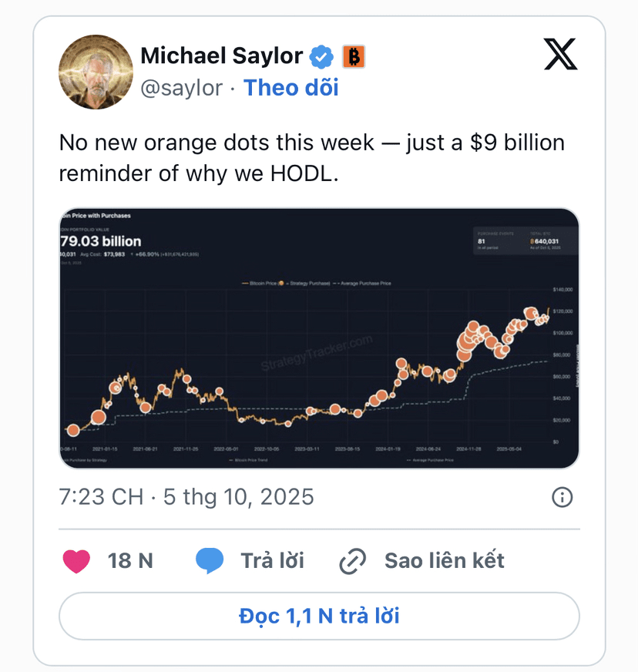Like the post with the heart icon
Image resolution: width=638 pixels, height=672 pixels.
76,561
